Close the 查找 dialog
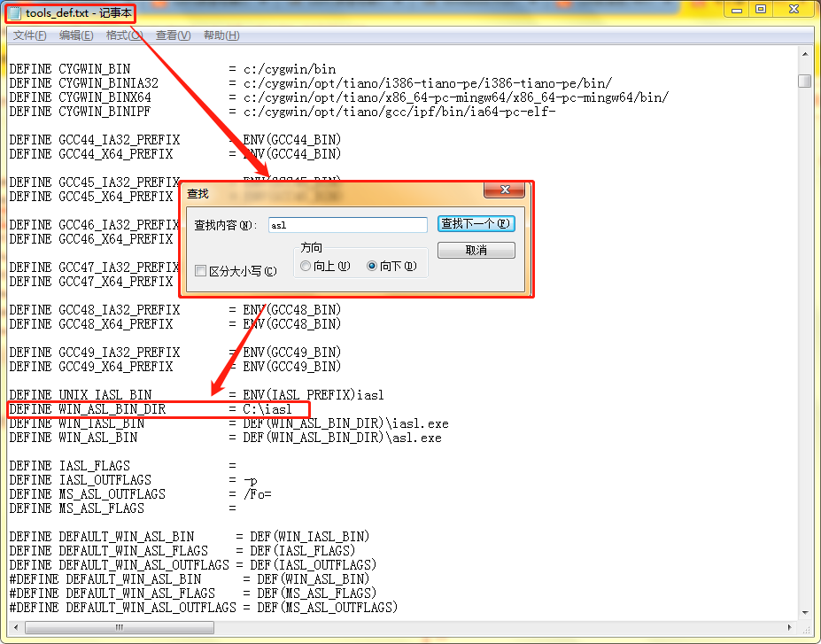This screenshot has width=821, height=644. tap(504, 190)
